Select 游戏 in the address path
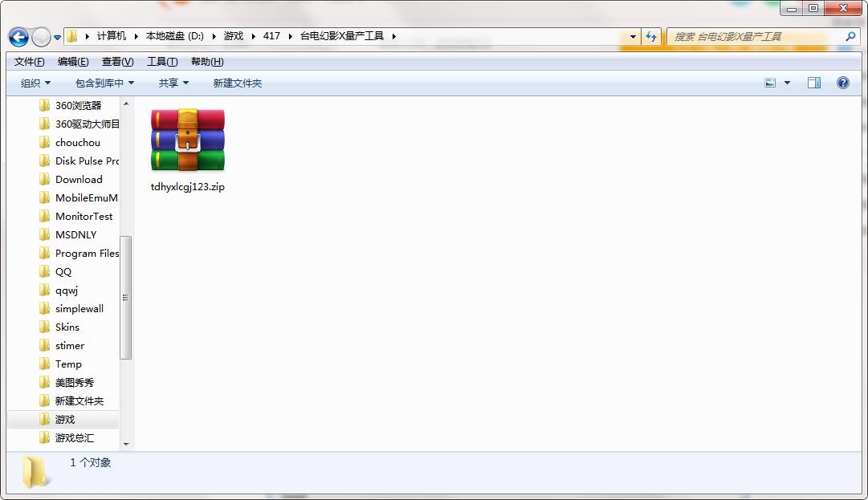This screenshot has height=500, width=868. pos(234,36)
